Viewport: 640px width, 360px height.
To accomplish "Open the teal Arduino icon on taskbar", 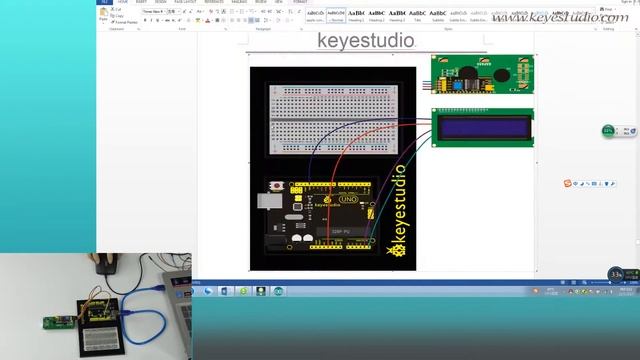I will [278, 291].
